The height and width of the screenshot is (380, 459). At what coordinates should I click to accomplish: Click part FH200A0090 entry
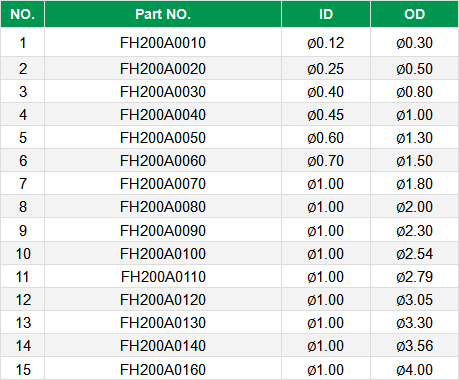pos(163,231)
